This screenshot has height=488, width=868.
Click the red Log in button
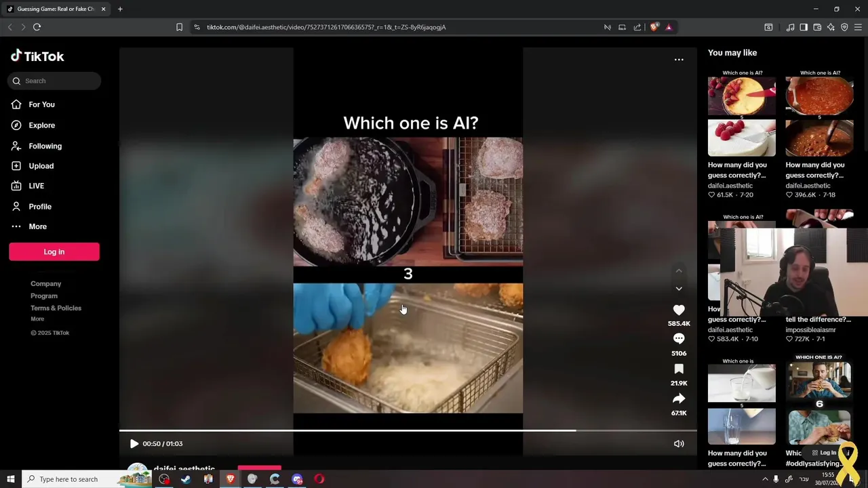54,252
